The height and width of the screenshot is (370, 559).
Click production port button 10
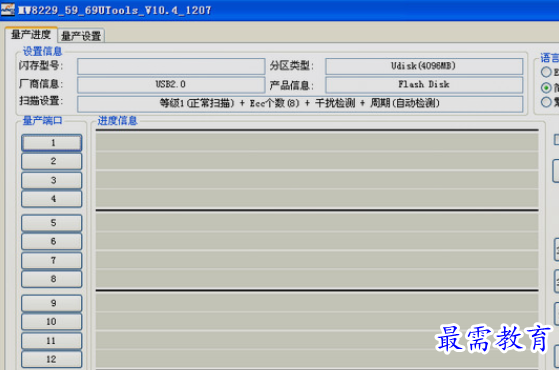coord(52,322)
